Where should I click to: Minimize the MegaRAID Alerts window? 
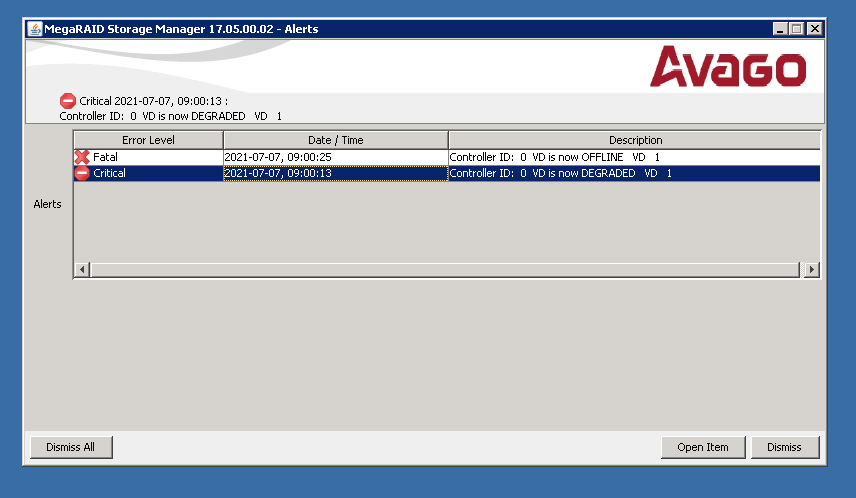click(780, 29)
